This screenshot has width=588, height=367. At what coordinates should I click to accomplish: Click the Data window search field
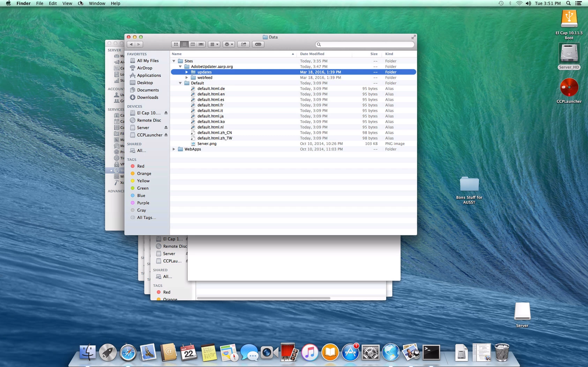(x=365, y=44)
